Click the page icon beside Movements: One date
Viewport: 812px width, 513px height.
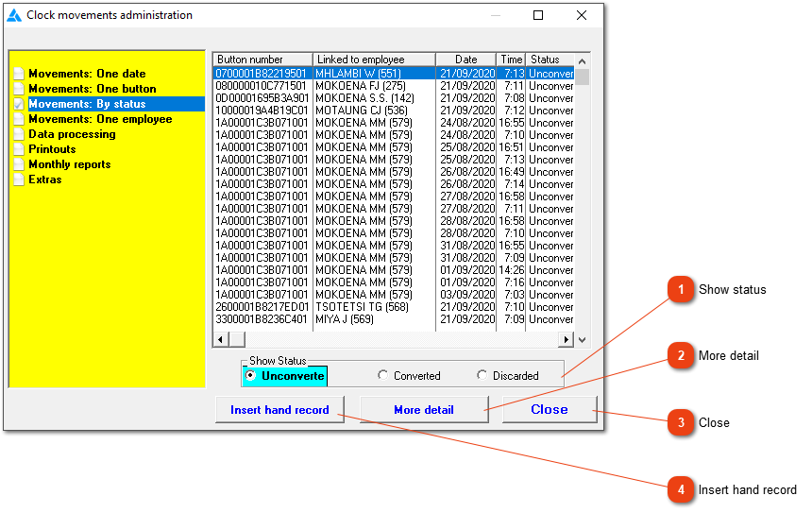tap(19, 74)
